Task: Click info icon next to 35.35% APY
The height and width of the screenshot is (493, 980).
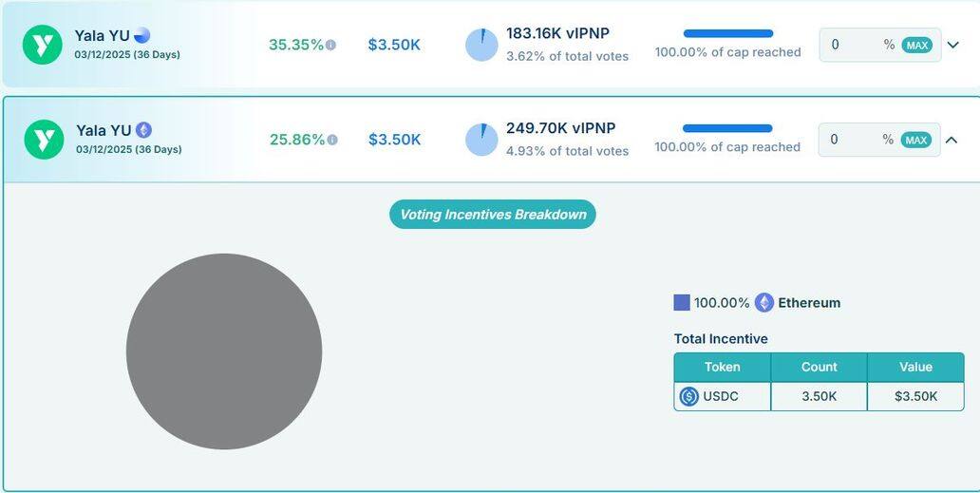Action: (330, 46)
